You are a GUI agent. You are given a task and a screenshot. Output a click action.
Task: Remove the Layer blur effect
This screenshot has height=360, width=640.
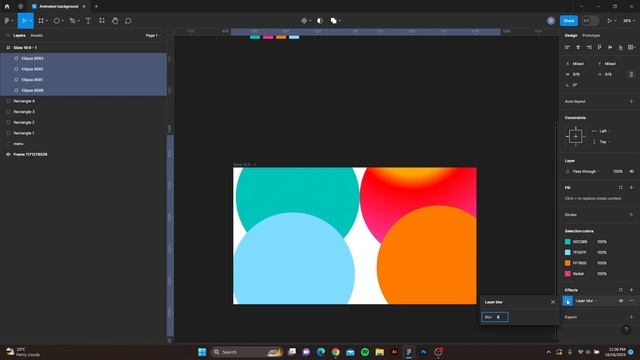click(x=631, y=301)
